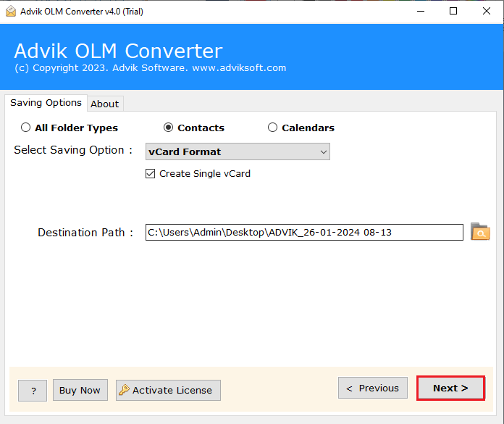The height and width of the screenshot is (424, 504).
Task: Switch to the About tab
Action: pos(105,104)
